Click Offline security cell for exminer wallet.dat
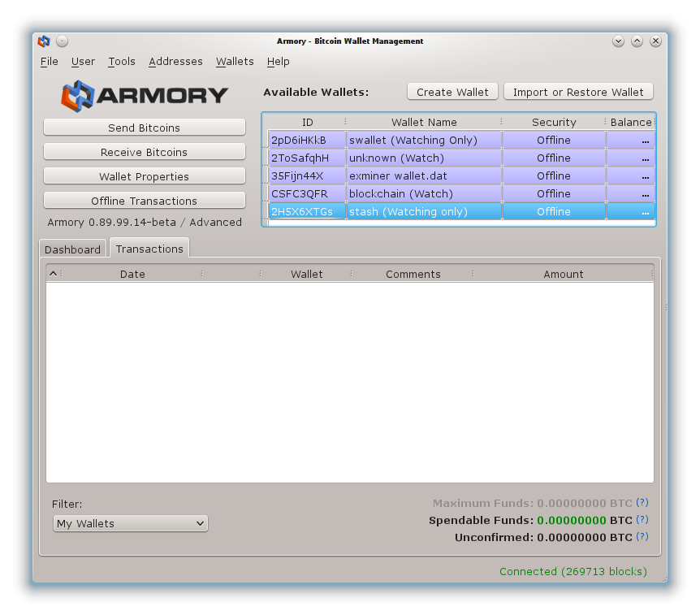The height and width of the screenshot is (615, 700). [x=554, y=175]
